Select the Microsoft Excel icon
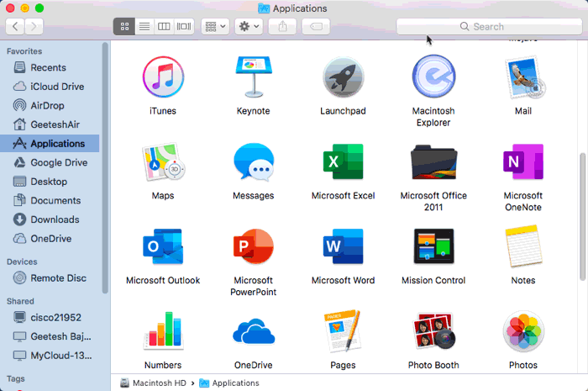 [343, 162]
